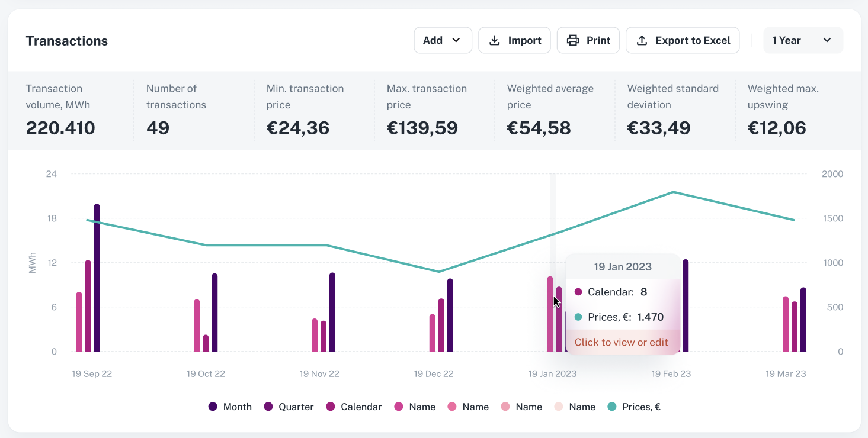The width and height of the screenshot is (868, 438).
Task: Click the Calendar dot inside the tooltip
Action: [578, 292]
